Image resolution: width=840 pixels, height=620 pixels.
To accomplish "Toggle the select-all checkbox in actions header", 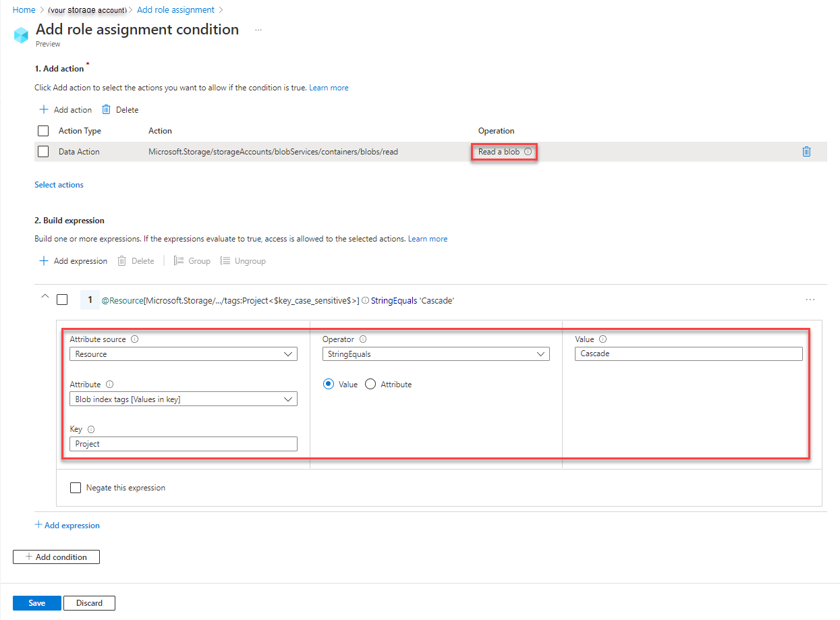I will (43, 131).
